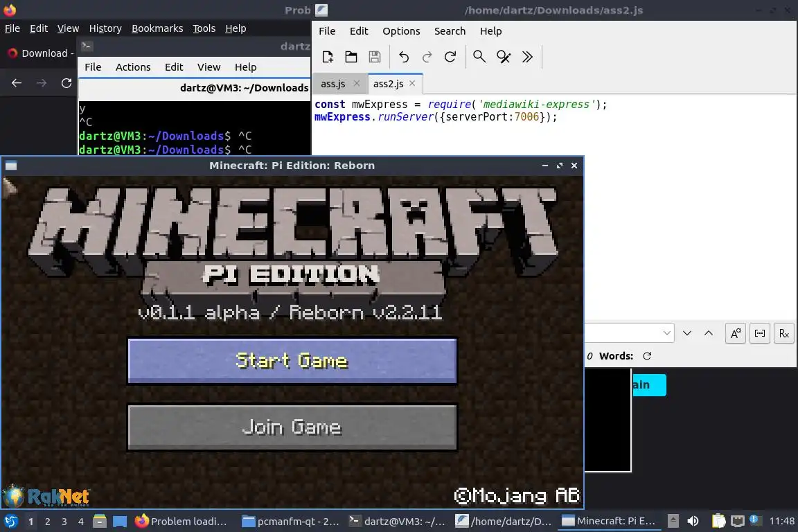Switch to workspace 1
Viewport: 798px width, 532px height.
pyautogui.click(x=30, y=522)
